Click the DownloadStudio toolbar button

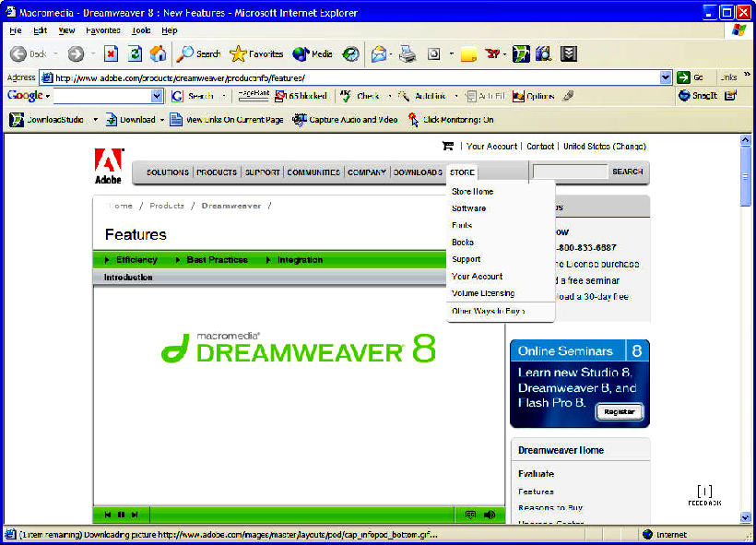click(x=47, y=120)
